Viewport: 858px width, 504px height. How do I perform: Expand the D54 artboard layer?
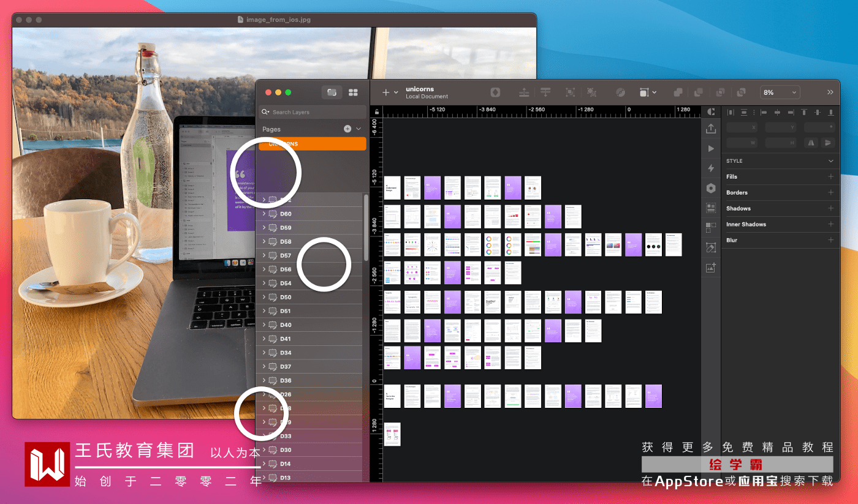pyautogui.click(x=264, y=284)
